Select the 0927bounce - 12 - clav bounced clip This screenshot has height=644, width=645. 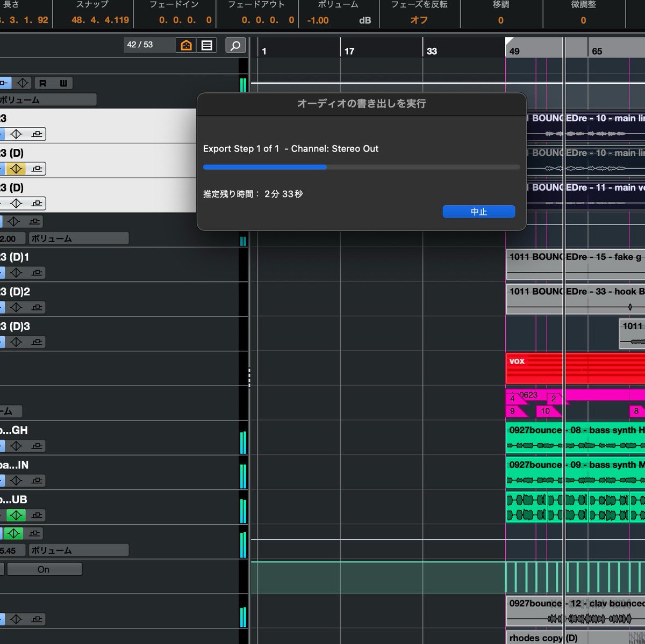(x=575, y=611)
